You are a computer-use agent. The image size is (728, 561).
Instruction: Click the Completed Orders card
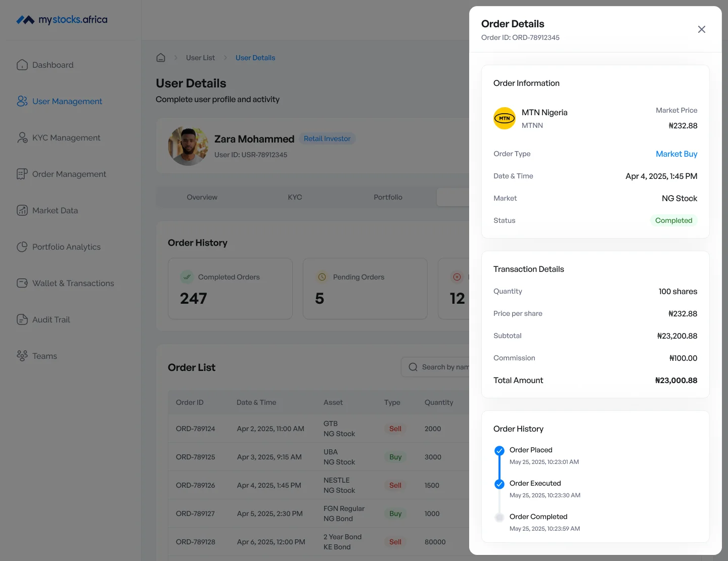pos(230,289)
